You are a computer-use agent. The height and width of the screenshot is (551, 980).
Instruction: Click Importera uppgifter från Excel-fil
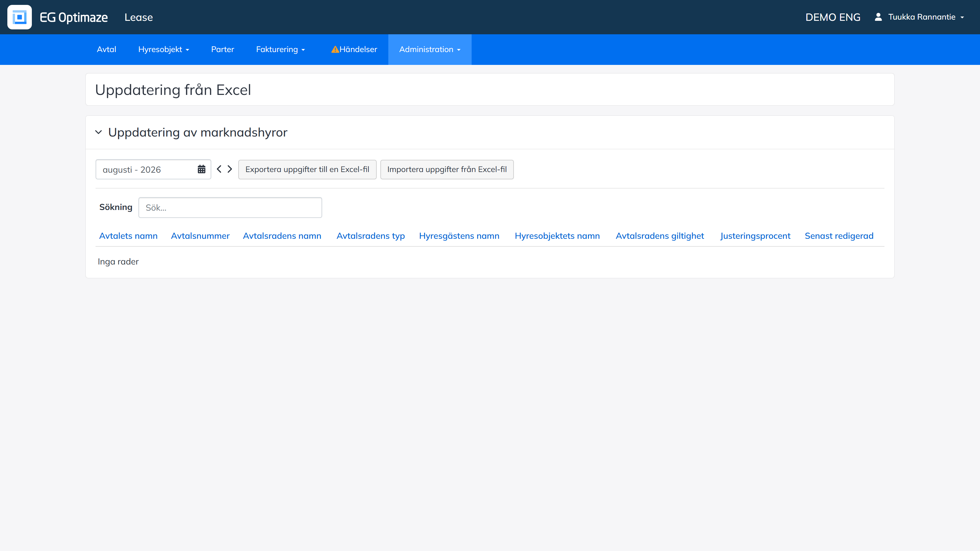[x=447, y=170]
